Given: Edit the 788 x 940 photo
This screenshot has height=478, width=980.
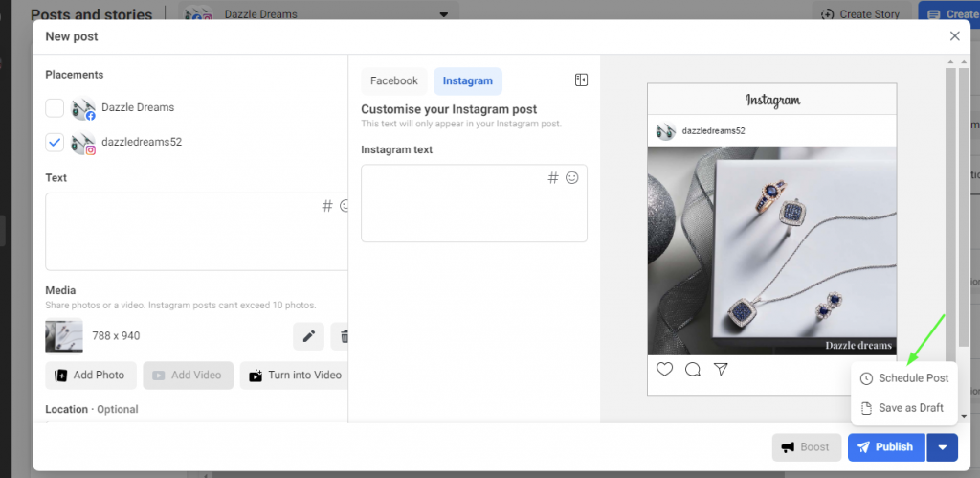Looking at the screenshot, I should pos(309,336).
